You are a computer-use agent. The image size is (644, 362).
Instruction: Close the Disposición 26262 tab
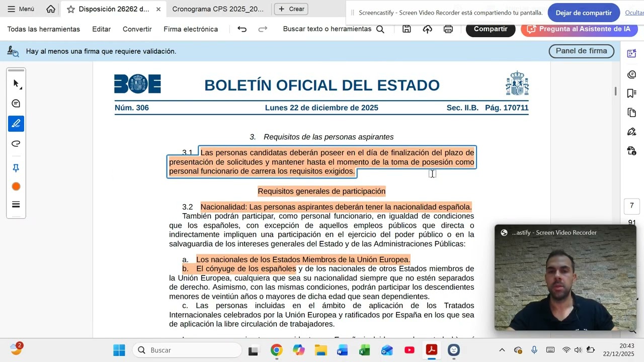158,9
